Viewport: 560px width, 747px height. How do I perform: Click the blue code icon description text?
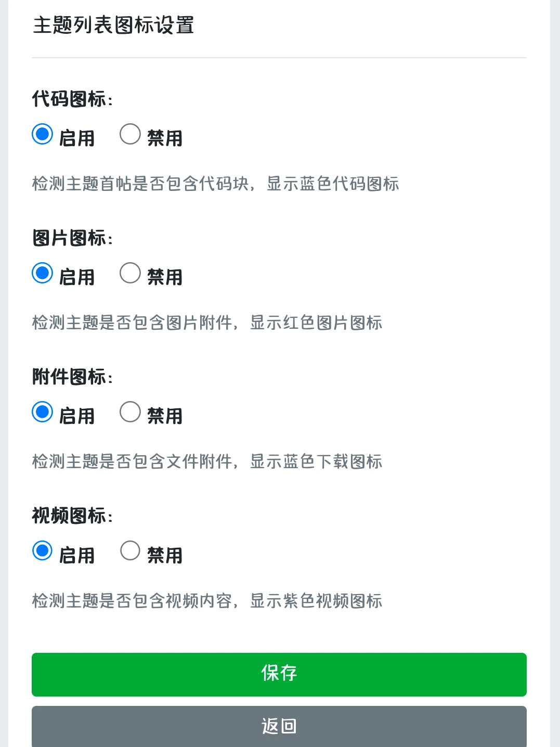click(215, 184)
